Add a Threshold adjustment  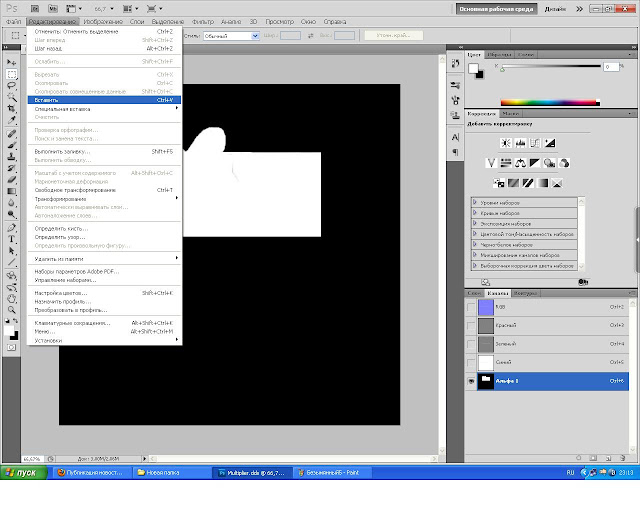tap(528, 183)
